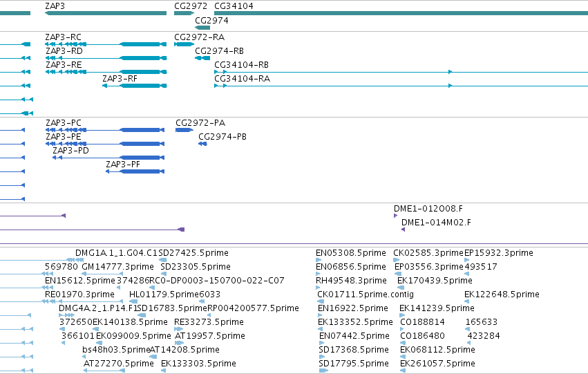Select the ZAP3 gene label
This screenshot has width=588, height=374.
point(55,6)
